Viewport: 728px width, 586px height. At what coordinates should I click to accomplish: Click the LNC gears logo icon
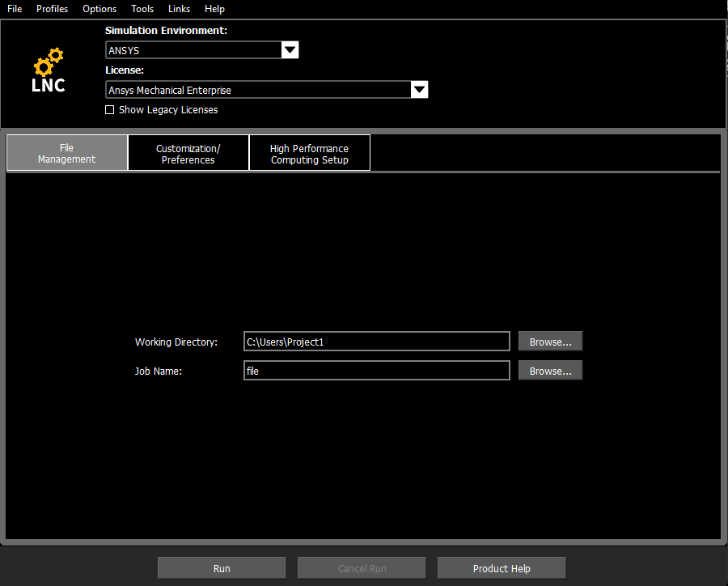coord(49,70)
